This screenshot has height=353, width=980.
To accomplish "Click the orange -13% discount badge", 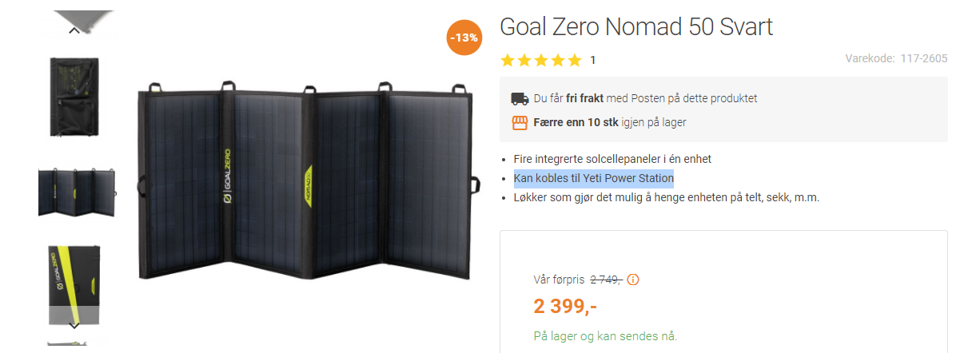I will pos(464,38).
